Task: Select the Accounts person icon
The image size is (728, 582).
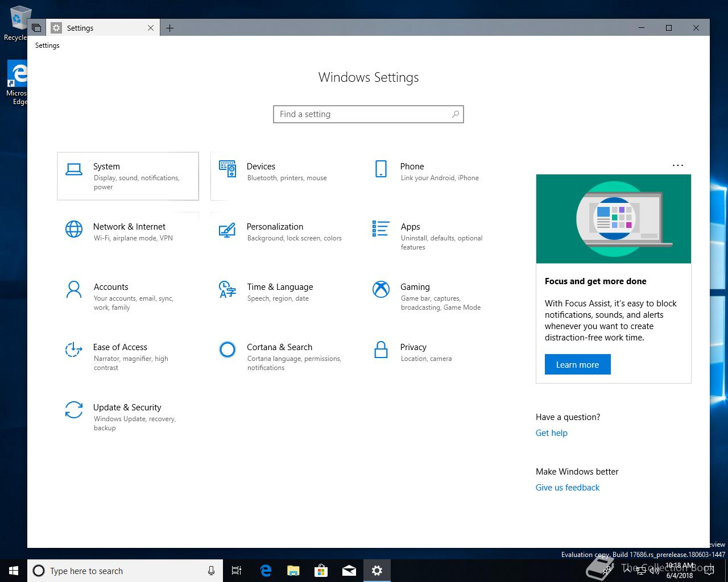Action: (x=74, y=289)
